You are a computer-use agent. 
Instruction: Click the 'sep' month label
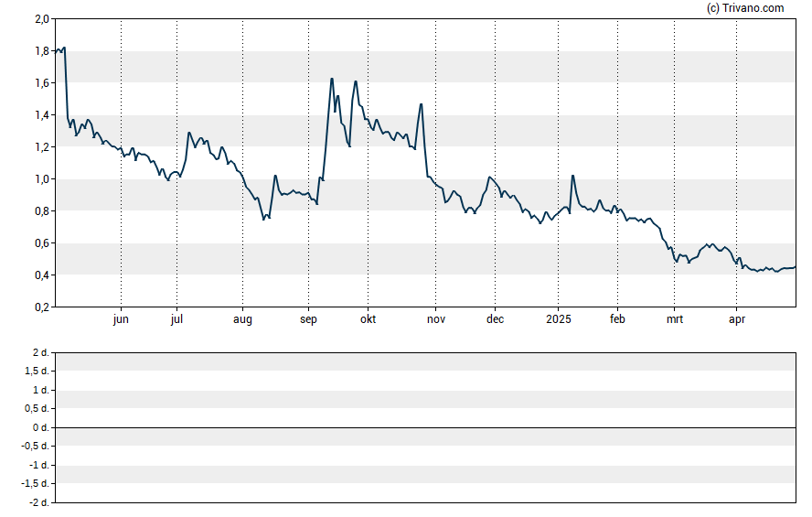(x=308, y=319)
